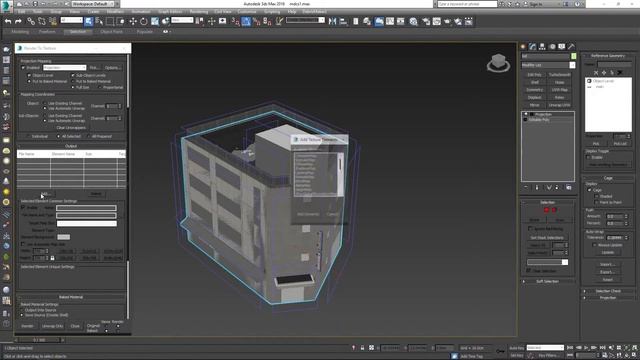Open the Modifiers menu
The image size is (640, 360).
click(x=115, y=12)
